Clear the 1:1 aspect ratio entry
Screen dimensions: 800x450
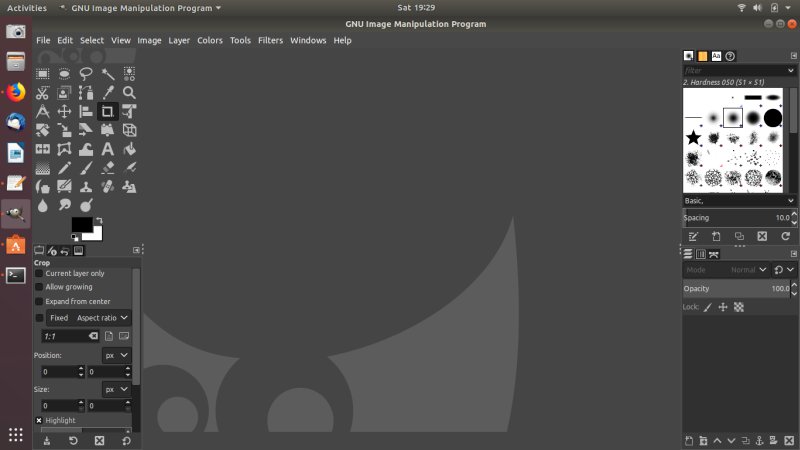(x=93, y=336)
